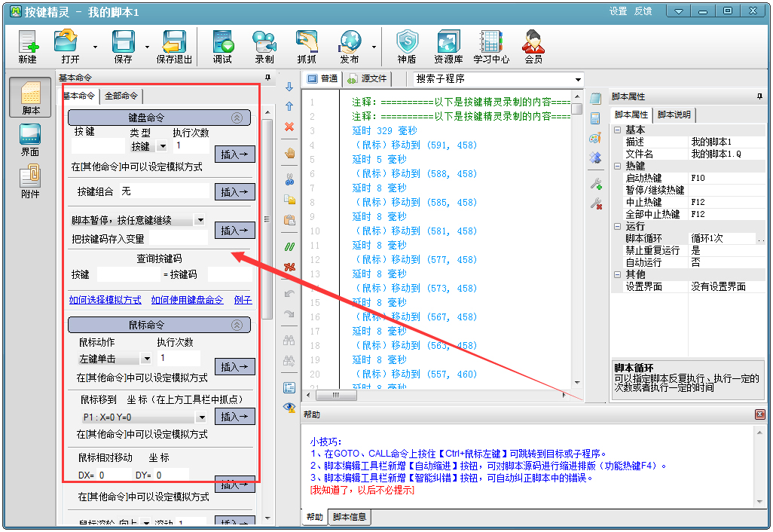Image resolution: width=773 pixels, height=532 pixels.
Task: Click the green comment slashes icon
Action: click(x=289, y=246)
